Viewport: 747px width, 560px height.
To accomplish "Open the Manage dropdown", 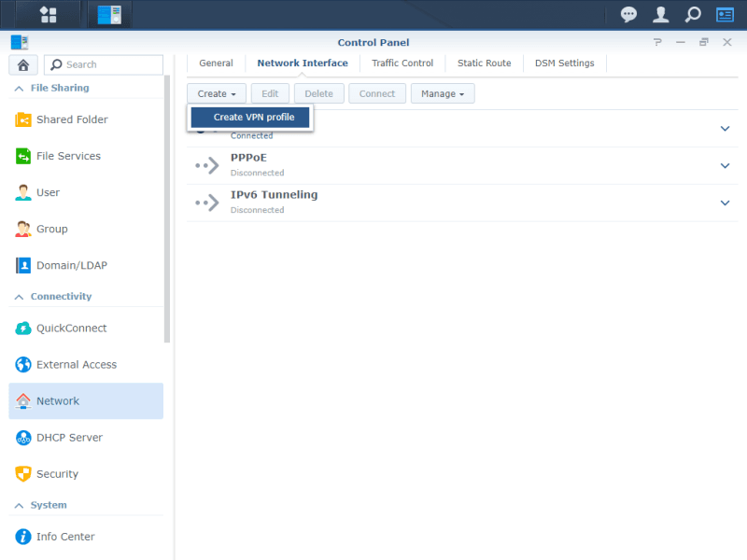I will pyautogui.click(x=443, y=93).
